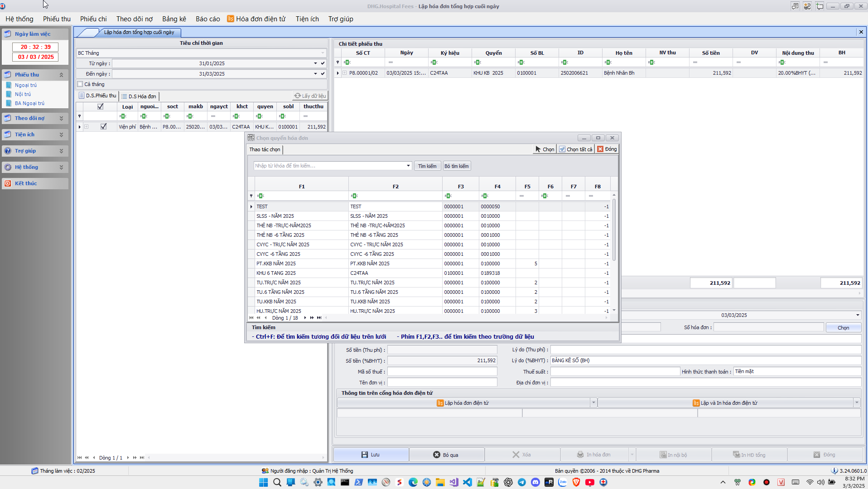Open the Hóa đơn điện tử menu

click(x=256, y=19)
